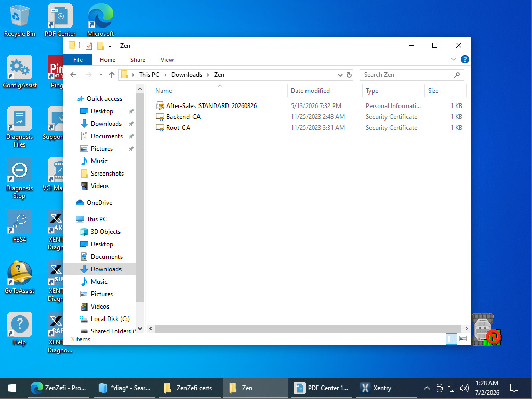Sort files by Type column

(393, 91)
